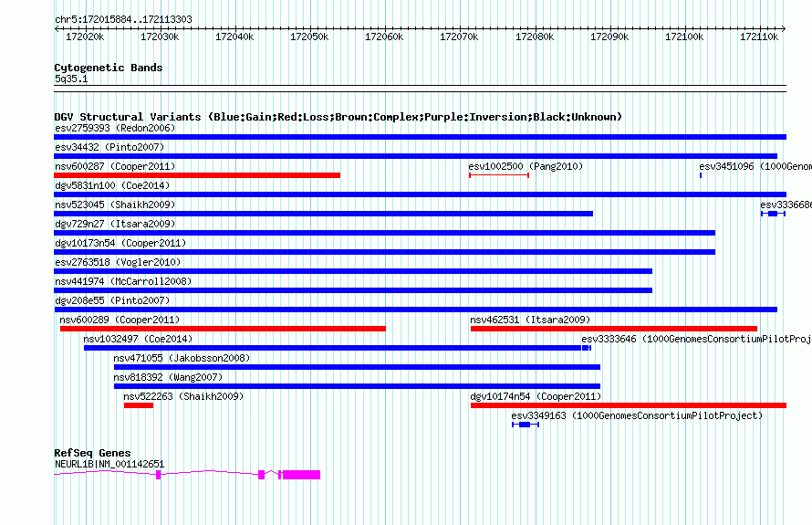
Task: Click the 'nsv522263 (Shaikh2009)' label
Action: [183, 396]
